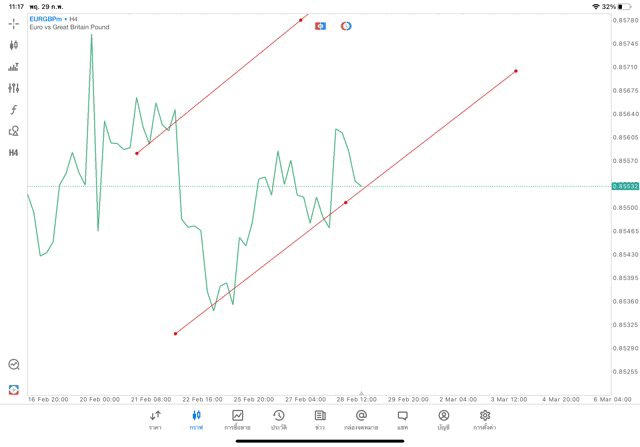Open the EURGBPm symbol title
Screen dimensions: 640x447
[48, 18]
